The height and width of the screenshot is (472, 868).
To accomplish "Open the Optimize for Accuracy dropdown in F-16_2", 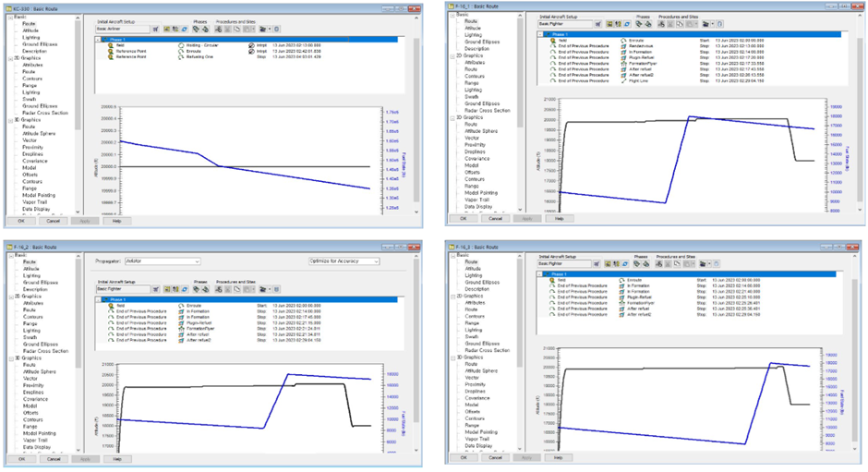I will tap(344, 260).
